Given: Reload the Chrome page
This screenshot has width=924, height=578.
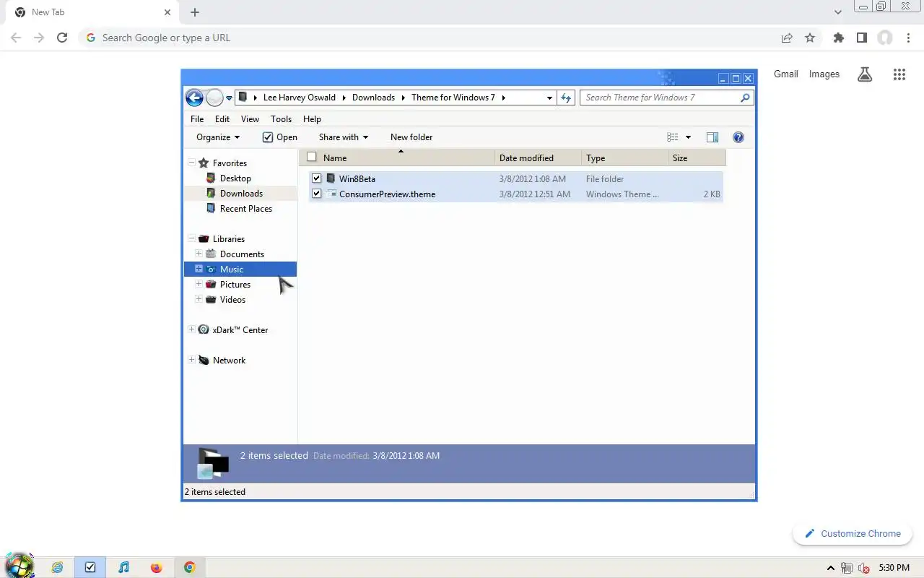Looking at the screenshot, I should coord(62,38).
